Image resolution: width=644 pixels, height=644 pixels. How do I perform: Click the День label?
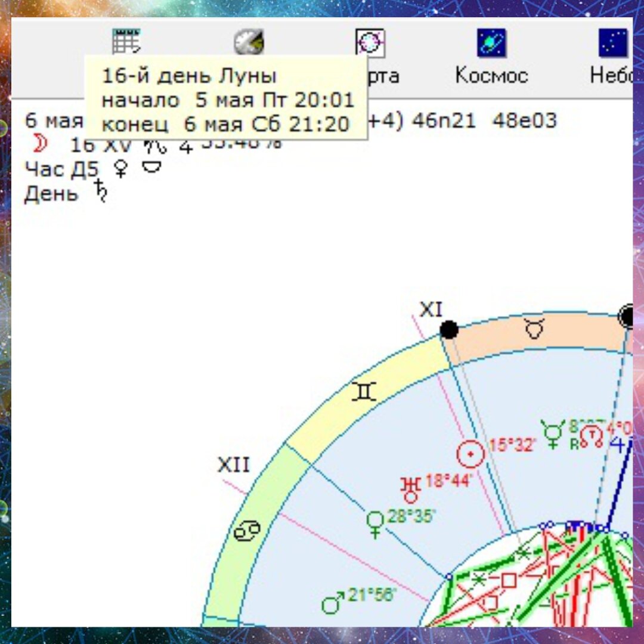(51, 193)
